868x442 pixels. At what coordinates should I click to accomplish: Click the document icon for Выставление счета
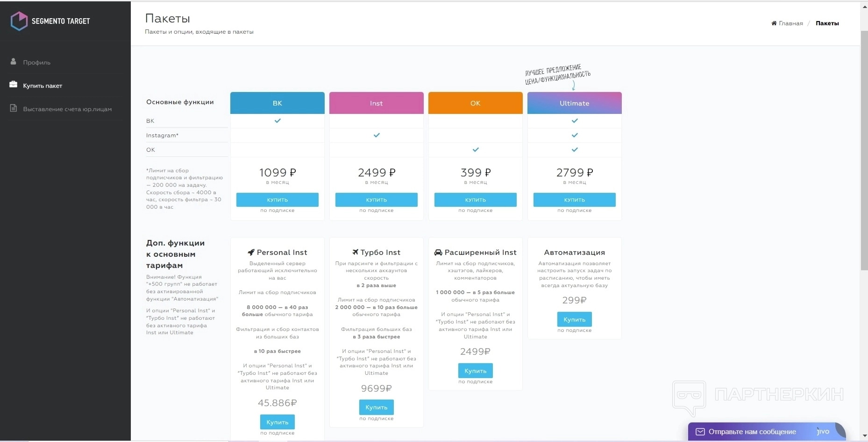tap(13, 109)
